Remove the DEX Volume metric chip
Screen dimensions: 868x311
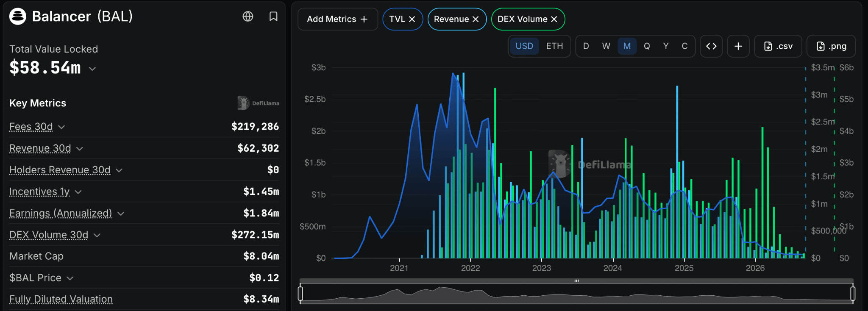554,19
